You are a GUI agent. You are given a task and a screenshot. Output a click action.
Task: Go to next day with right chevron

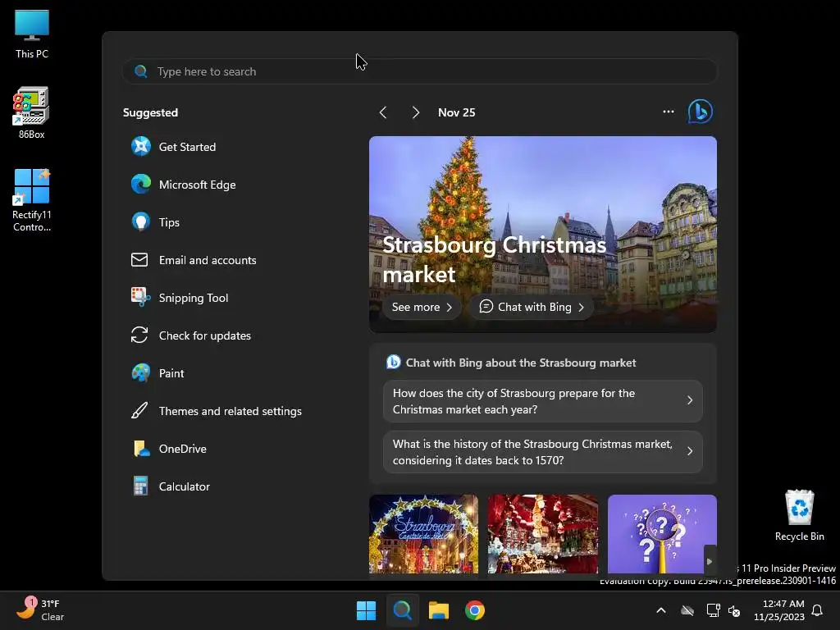(x=416, y=112)
